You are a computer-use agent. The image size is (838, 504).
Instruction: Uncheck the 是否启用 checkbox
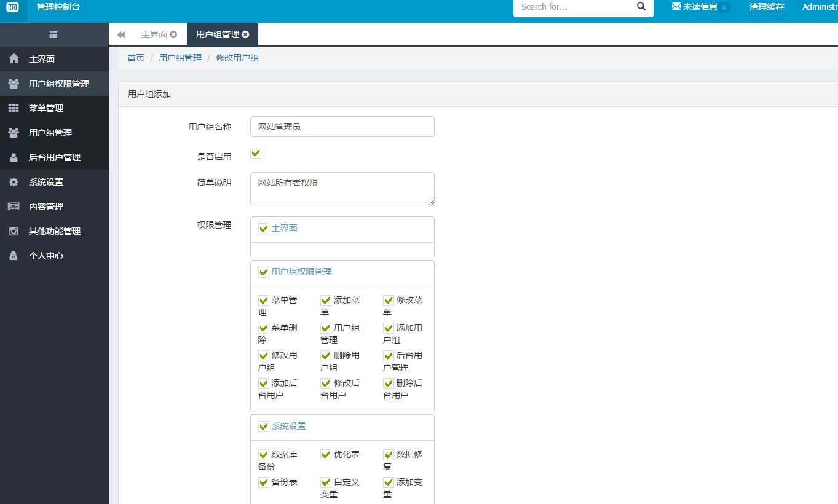click(x=256, y=153)
